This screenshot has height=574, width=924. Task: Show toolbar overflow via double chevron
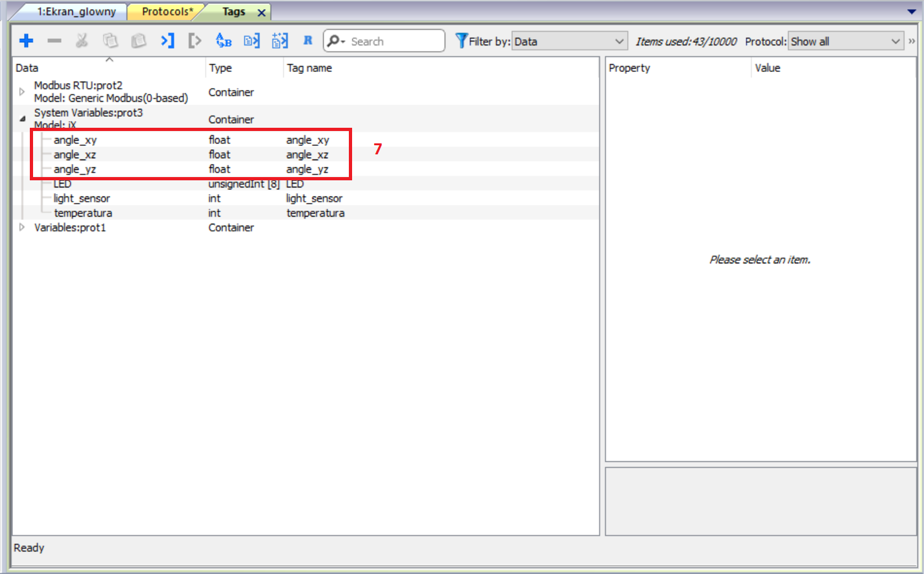(912, 41)
